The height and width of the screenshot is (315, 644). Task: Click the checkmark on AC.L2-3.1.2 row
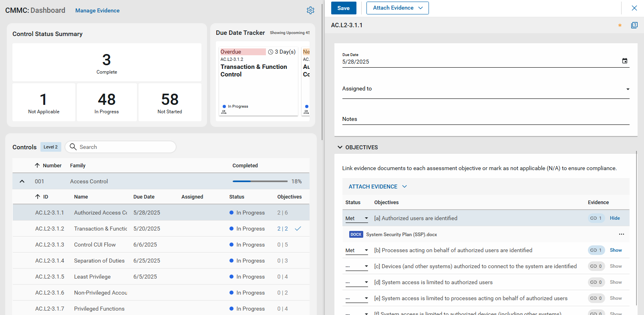(298, 229)
